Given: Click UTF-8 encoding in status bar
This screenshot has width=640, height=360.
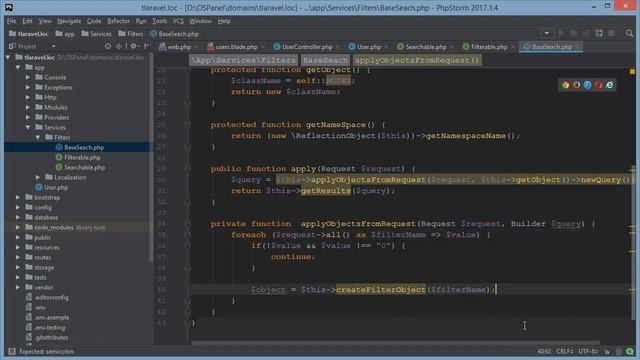Looking at the screenshot, I should 588,351.
